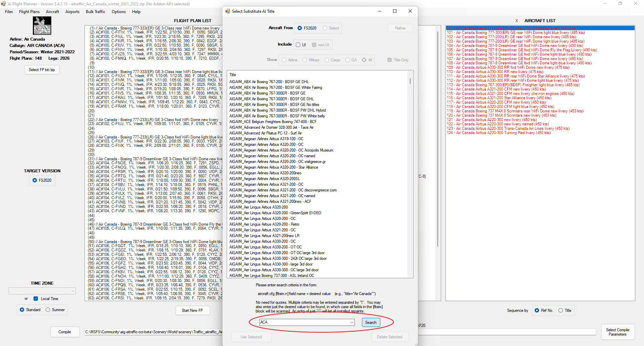Screen dimensions: 644x346
Task: Click the Select FP txt/zip button
Action: click(42, 70)
